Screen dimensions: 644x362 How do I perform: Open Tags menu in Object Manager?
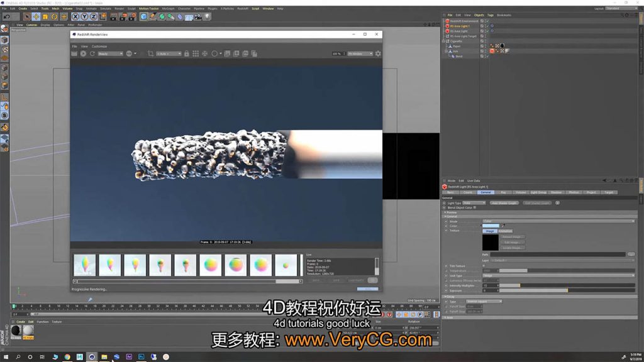[x=491, y=15]
